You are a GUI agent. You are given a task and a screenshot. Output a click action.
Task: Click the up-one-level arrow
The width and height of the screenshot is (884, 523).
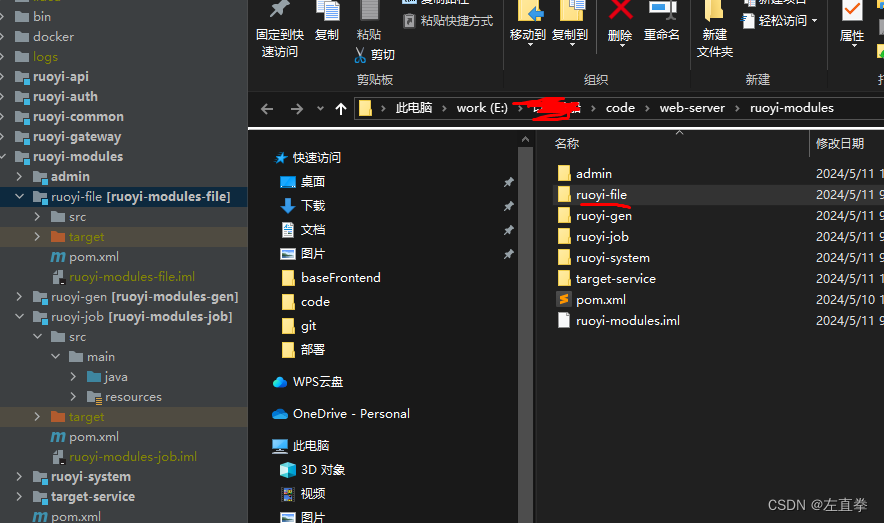point(341,109)
